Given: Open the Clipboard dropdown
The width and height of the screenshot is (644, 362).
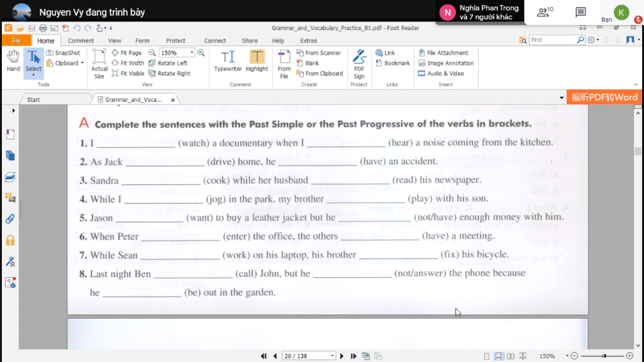Looking at the screenshot, I should click(x=65, y=63).
